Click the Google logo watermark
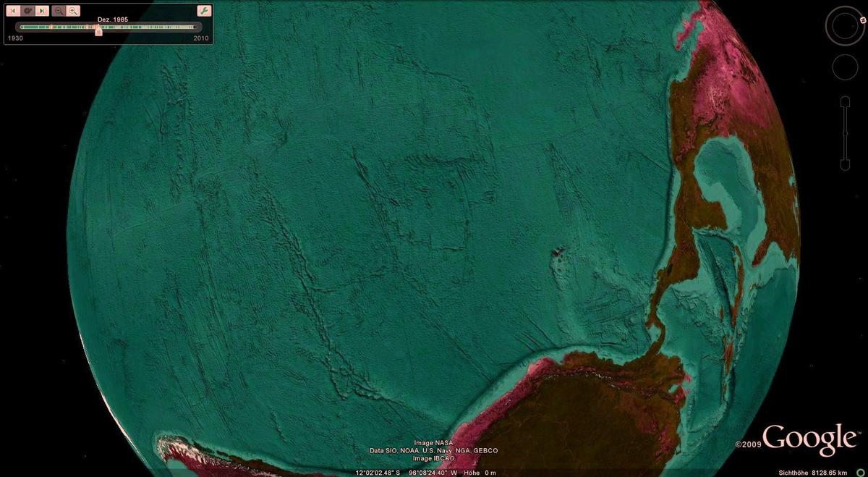868x477 pixels. click(x=809, y=439)
